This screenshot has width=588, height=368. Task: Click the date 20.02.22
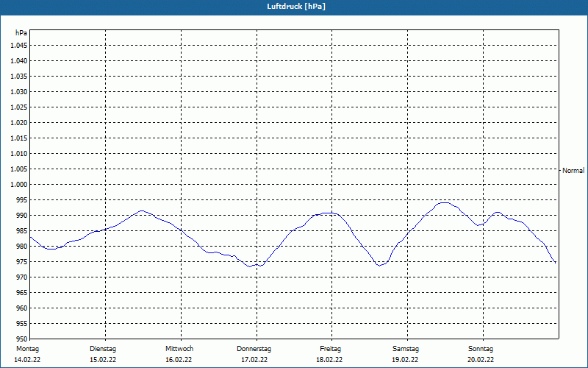tap(481, 360)
